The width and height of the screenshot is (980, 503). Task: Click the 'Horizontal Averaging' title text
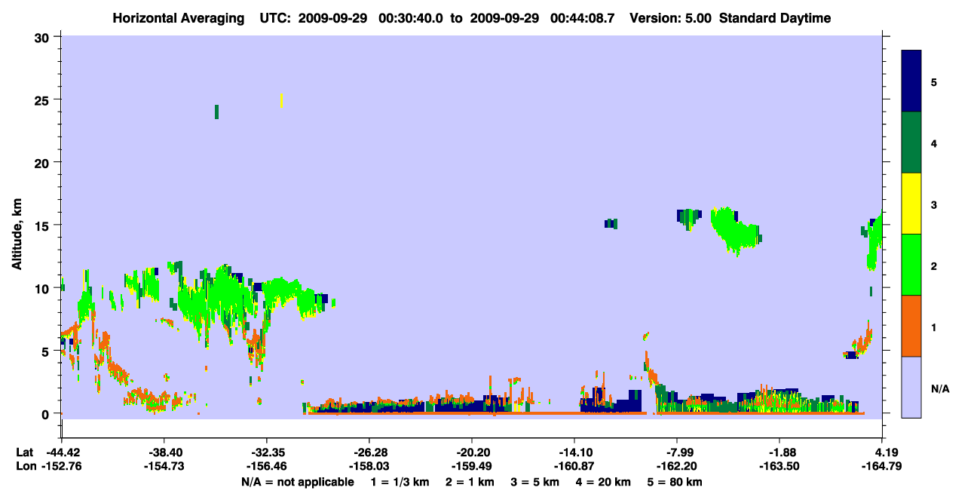click(x=177, y=18)
